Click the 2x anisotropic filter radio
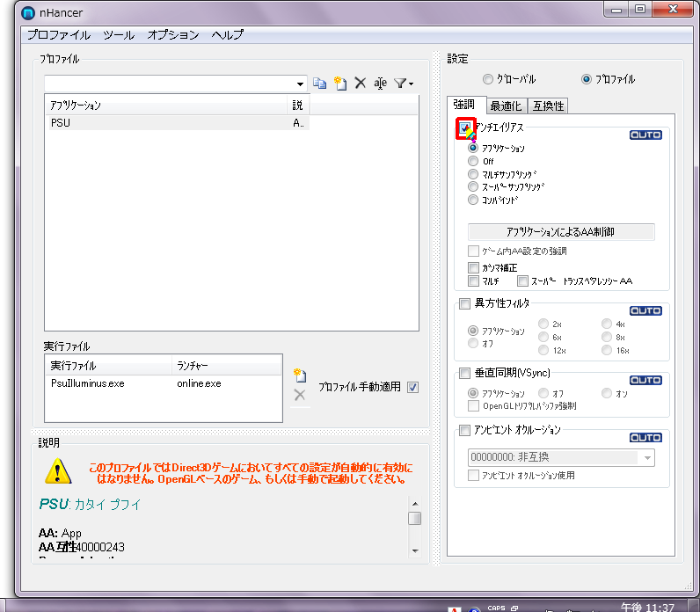 click(543, 324)
